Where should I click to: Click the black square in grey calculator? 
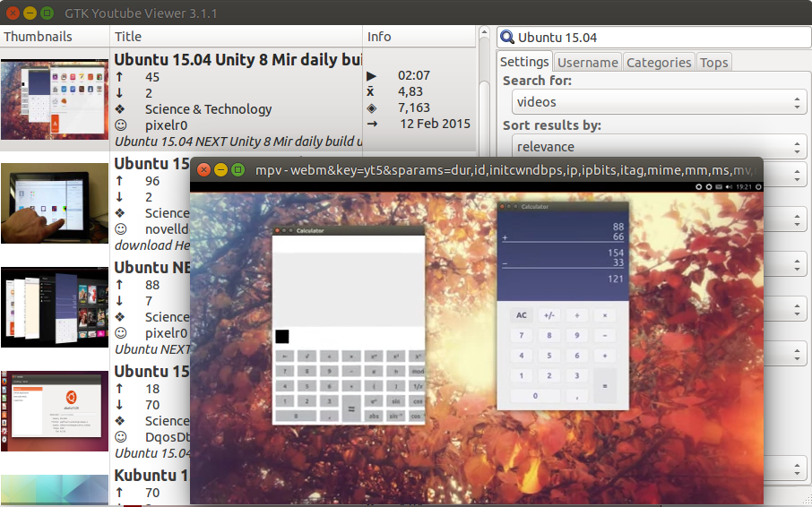coord(282,336)
